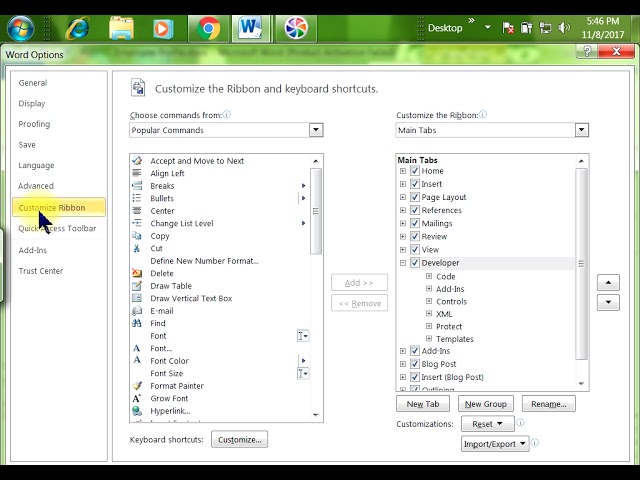Open the Import/Export dropdown

click(x=495, y=444)
